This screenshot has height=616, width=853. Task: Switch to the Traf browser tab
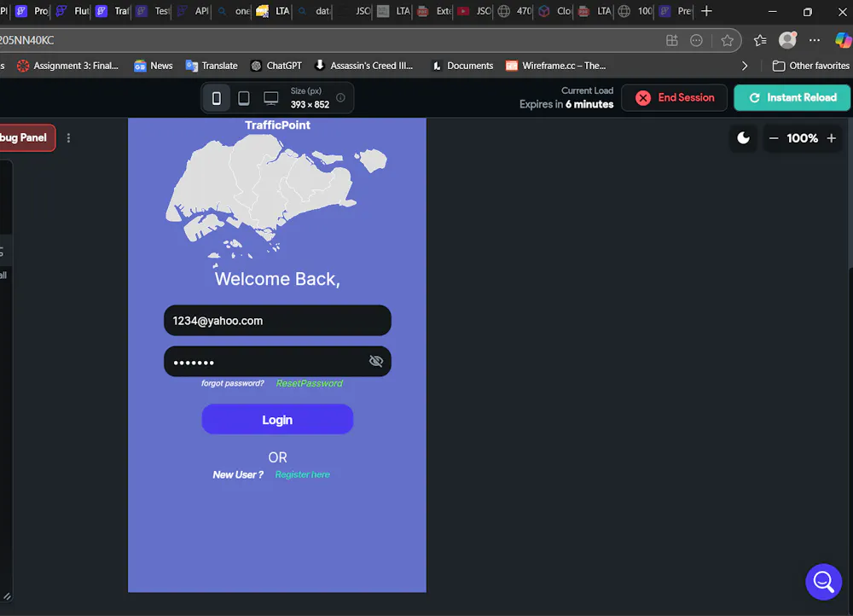tap(113, 11)
